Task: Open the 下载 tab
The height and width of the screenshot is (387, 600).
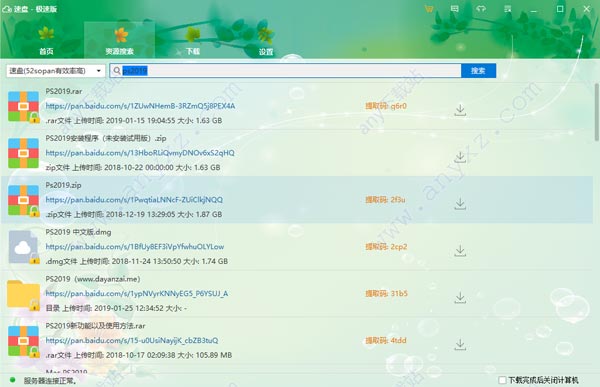Action: (192, 41)
